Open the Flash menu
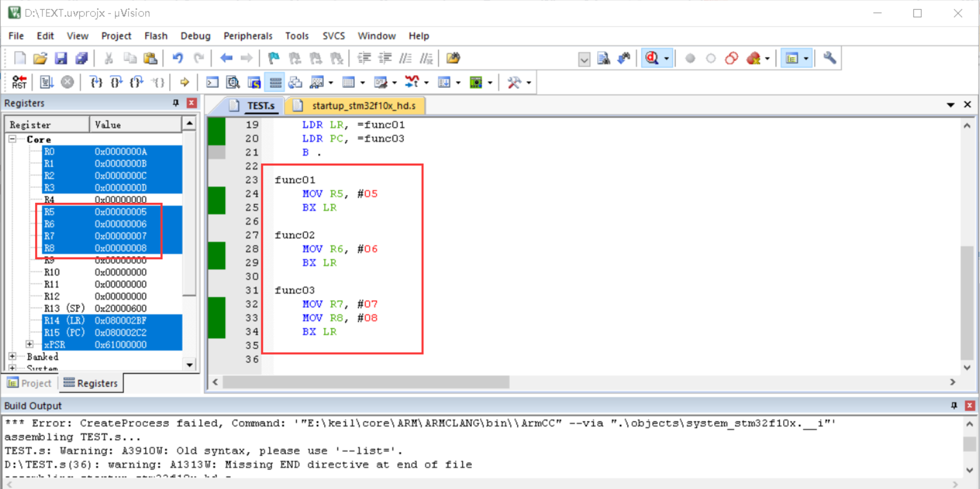The height and width of the screenshot is (489, 980). pyautogui.click(x=156, y=36)
